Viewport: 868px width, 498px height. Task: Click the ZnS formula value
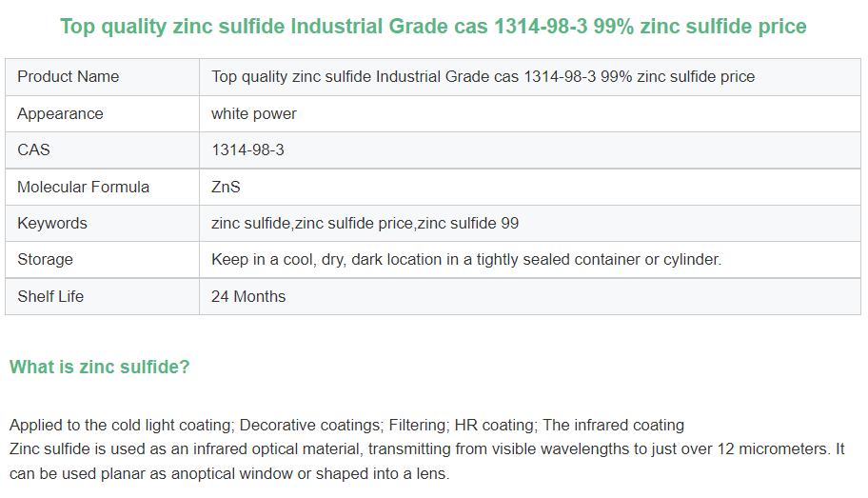click(226, 187)
